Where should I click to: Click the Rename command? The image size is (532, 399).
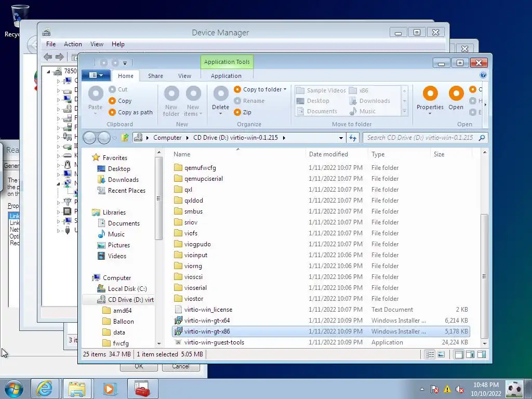(x=249, y=101)
